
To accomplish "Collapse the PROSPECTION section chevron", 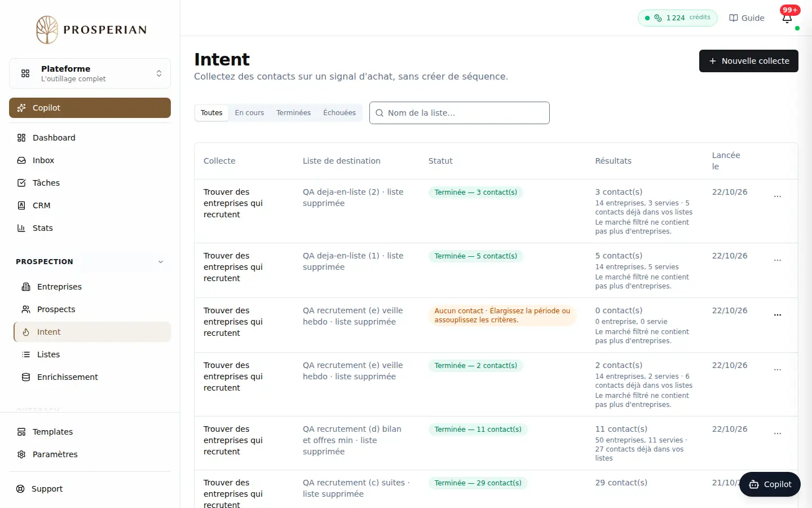I will 161,262.
